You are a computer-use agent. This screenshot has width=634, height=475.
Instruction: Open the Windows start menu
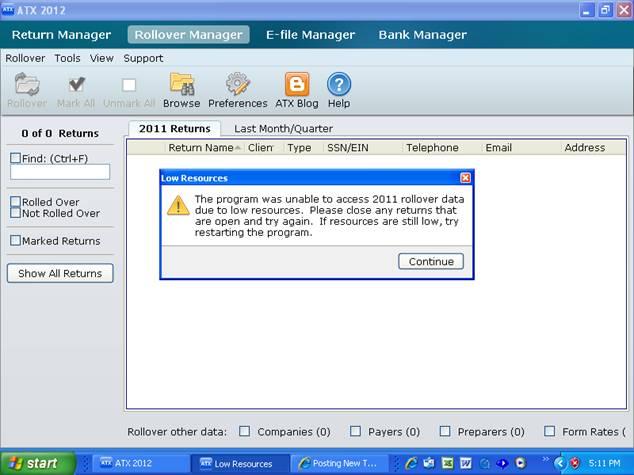click(x=37, y=463)
